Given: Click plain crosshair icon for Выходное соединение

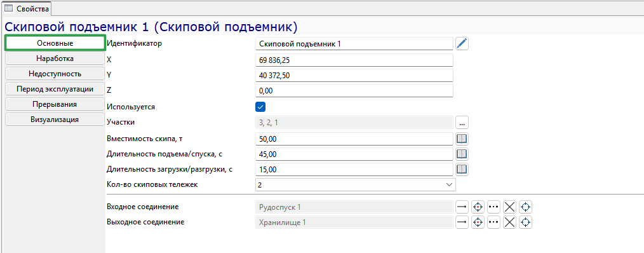Looking at the screenshot, I should [526, 222].
